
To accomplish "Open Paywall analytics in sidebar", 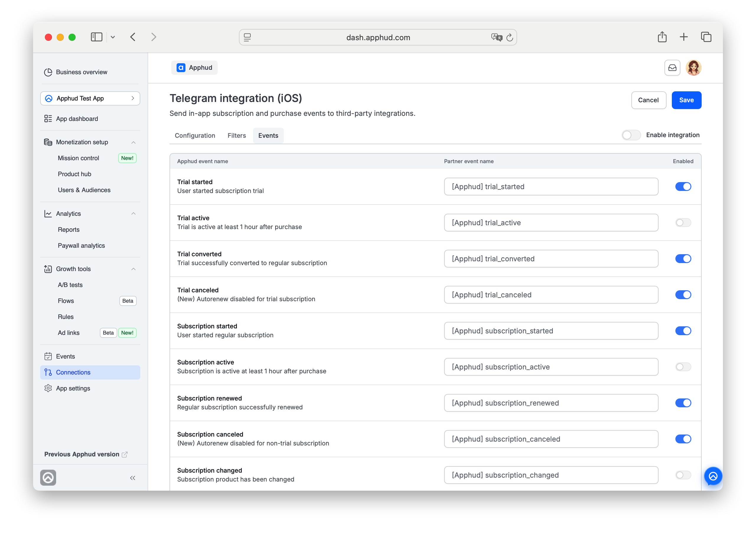I will pyautogui.click(x=81, y=246).
